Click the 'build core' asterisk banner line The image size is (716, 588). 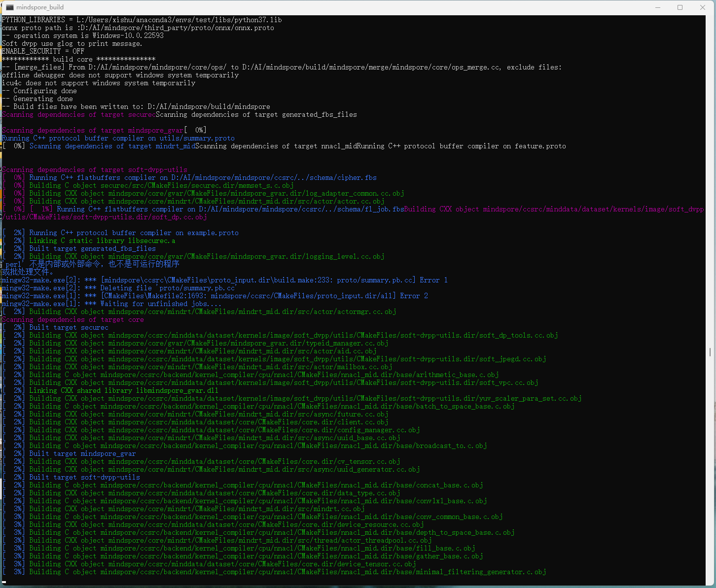point(79,59)
